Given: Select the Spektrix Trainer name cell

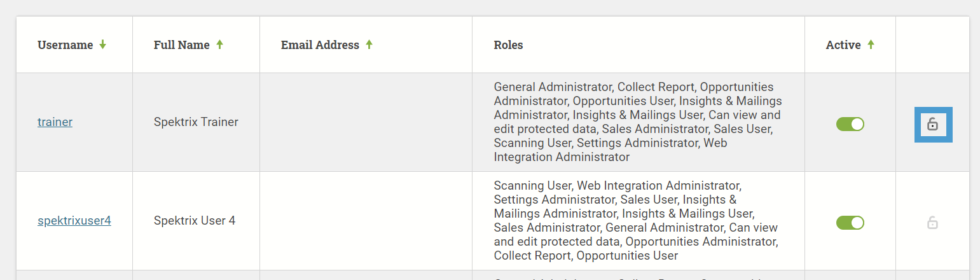Looking at the screenshot, I should [196, 122].
